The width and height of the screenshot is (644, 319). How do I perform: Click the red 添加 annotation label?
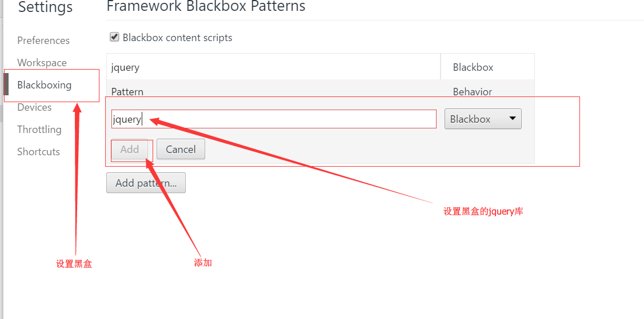[203, 263]
